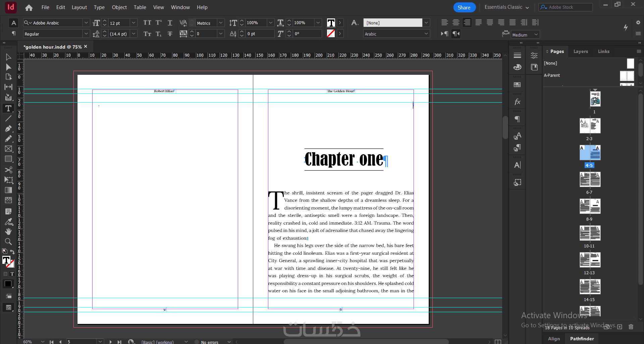Select the Pen tool
Image resolution: width=644 pixels, height=344 pixels.
(x=8, y=128)
